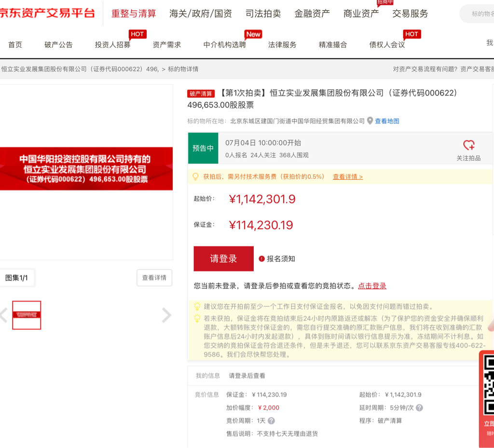Image resolution: width=494 pixels, height=448 pixels.
Task: Click the 图集1/1 label
Action: (x=17, y=278)
